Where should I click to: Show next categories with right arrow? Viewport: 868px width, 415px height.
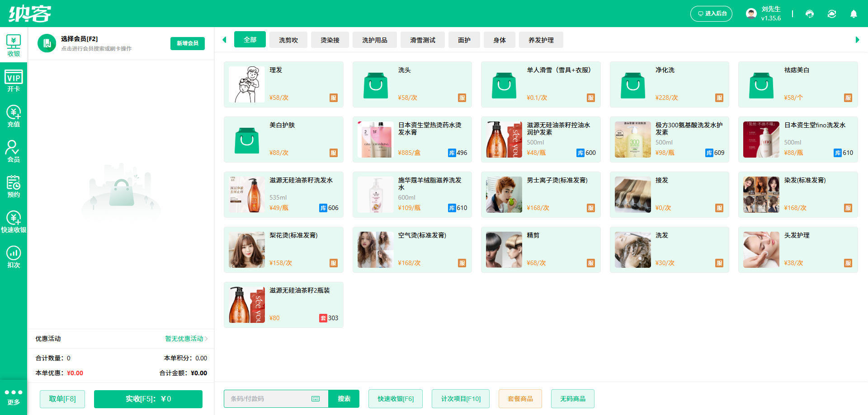857,40
